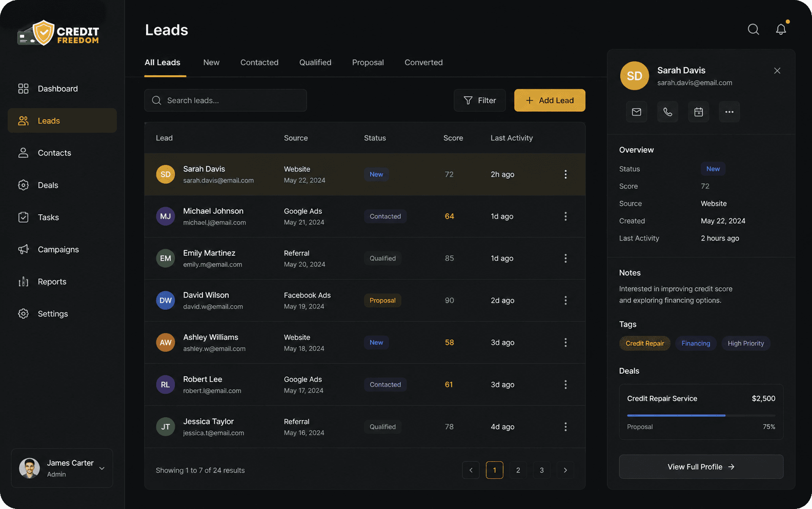This screenshot has height=509, width=812.
Task: Click James Carter's profile photo
Action: (x=29, y=468)
